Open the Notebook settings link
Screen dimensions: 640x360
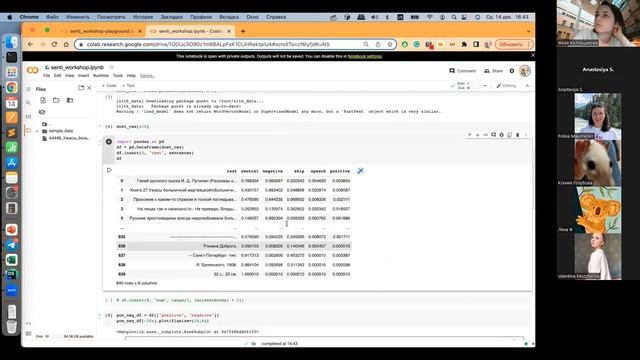click(x=364, y=56)
